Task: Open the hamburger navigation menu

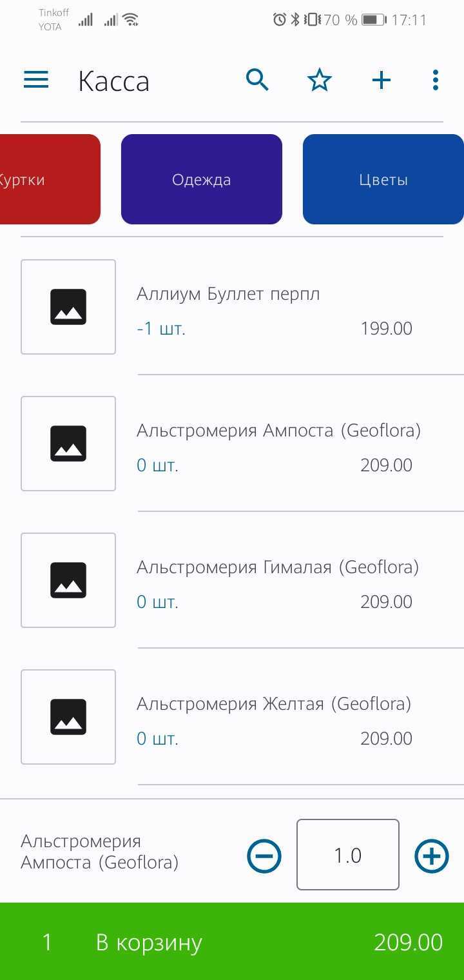Action: (36, 80)
